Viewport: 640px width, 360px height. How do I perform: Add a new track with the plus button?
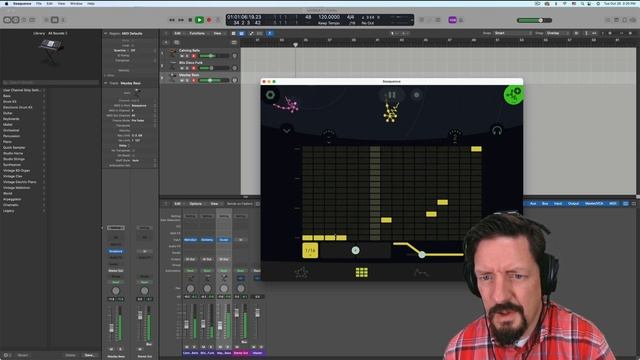(x=166, y=42)
